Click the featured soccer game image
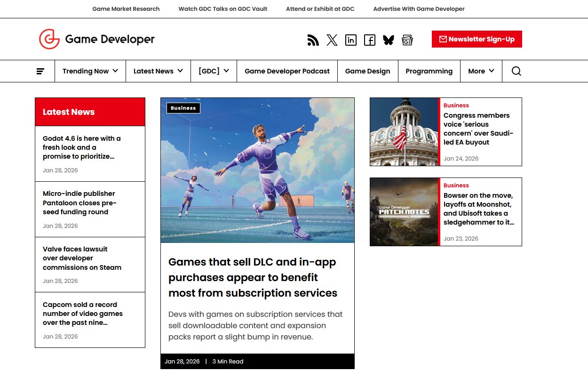 (257, 170)
